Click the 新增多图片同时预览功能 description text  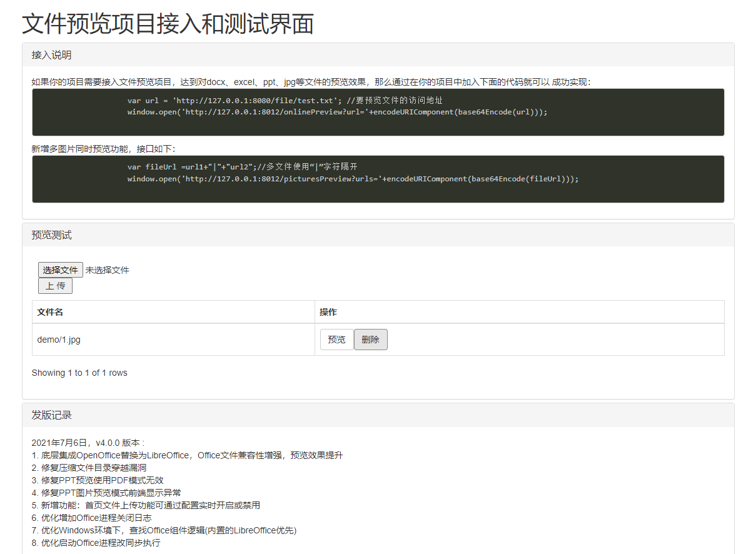click(104, 149)
